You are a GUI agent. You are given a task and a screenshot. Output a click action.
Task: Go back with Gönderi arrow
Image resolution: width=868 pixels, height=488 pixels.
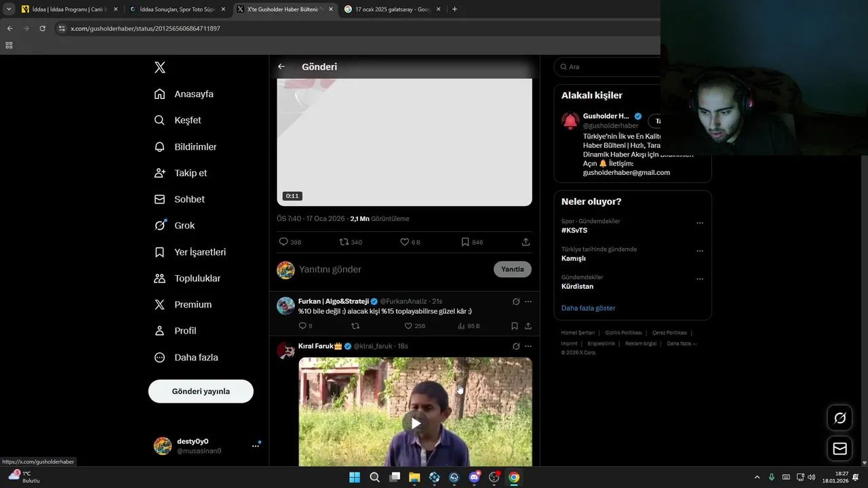click(x=281, y=66)
